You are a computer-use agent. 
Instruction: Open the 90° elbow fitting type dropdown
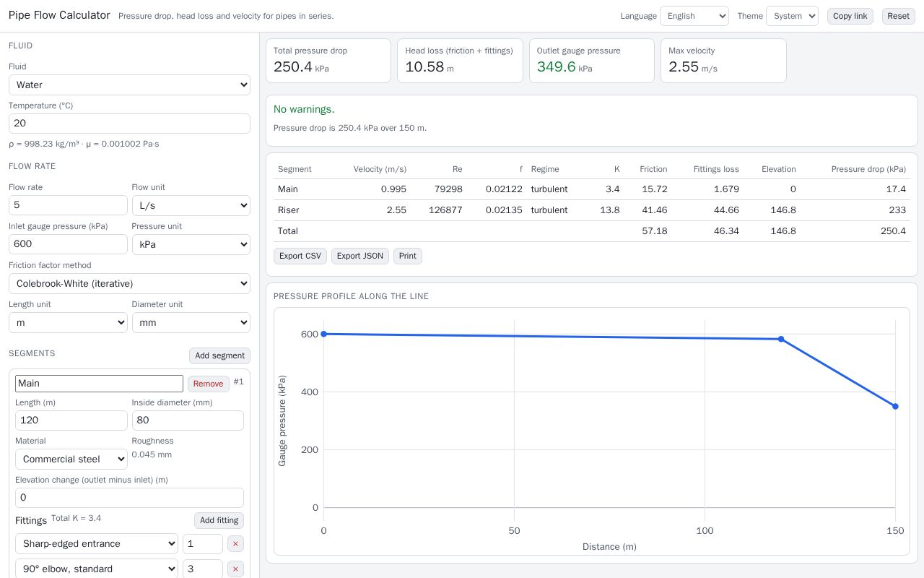[97, 569]
